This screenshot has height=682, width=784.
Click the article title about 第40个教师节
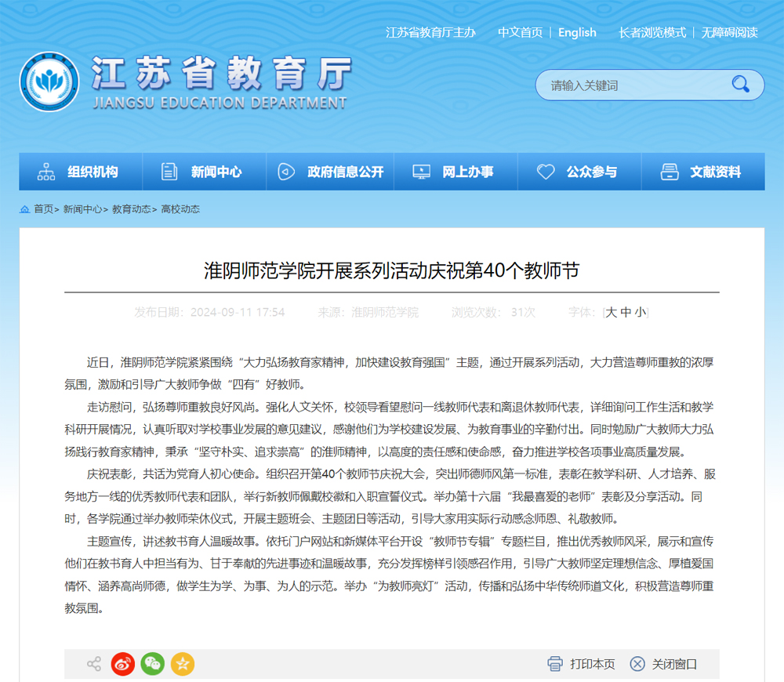point(391,270)
